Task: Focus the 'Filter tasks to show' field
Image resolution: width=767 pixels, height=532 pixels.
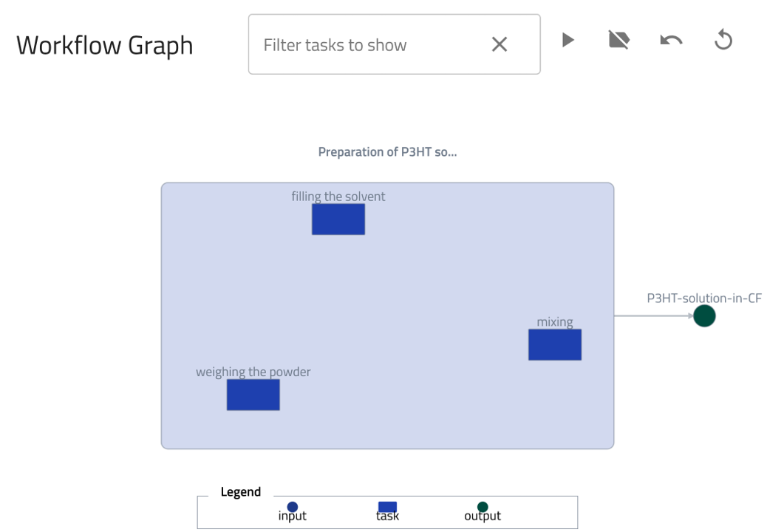Action: pos(369,45)
